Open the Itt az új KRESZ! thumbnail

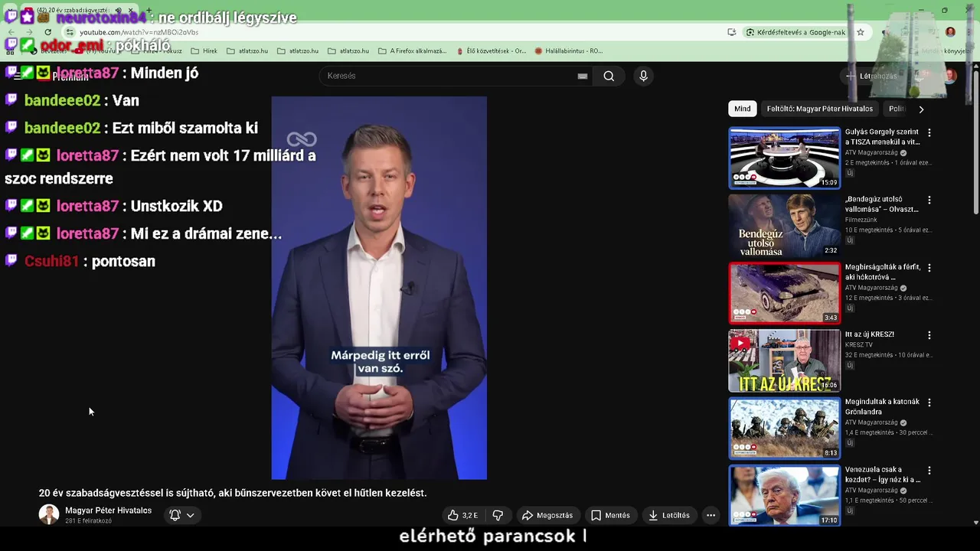click(x=784, y=360)
